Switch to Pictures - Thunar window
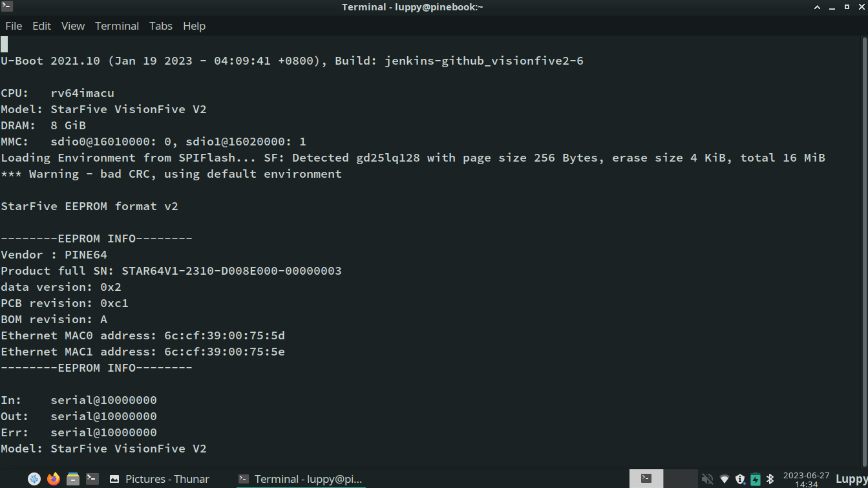 (160, 479)
